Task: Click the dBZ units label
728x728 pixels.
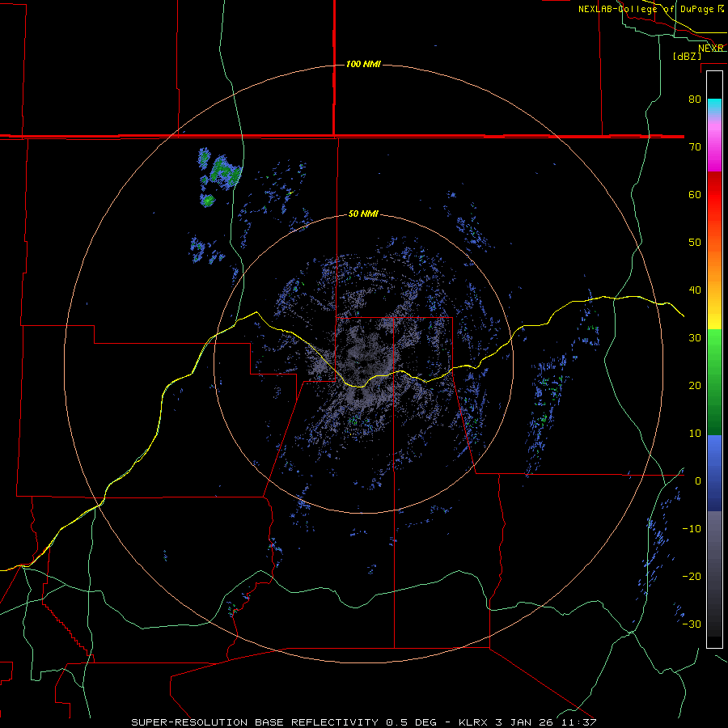Action: [687, 56]
